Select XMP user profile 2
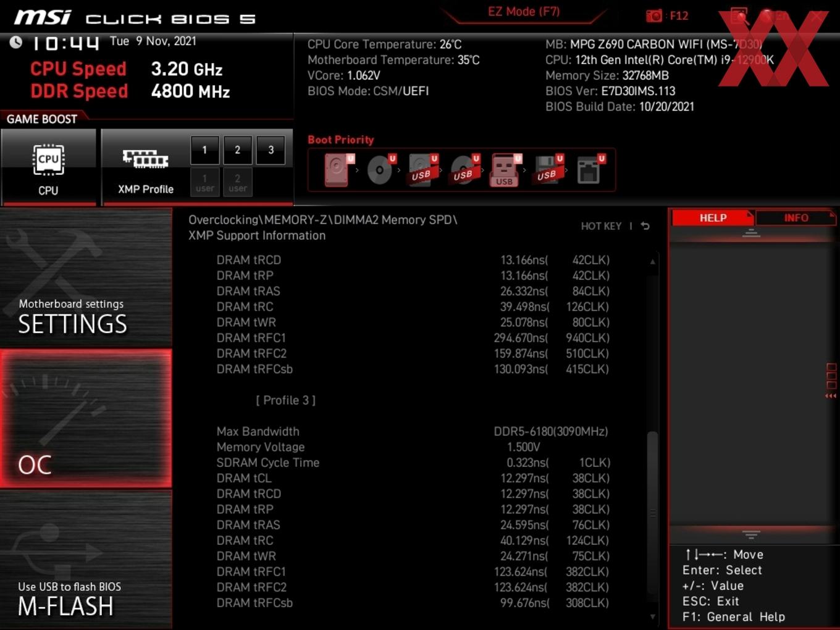 [237, 183]
